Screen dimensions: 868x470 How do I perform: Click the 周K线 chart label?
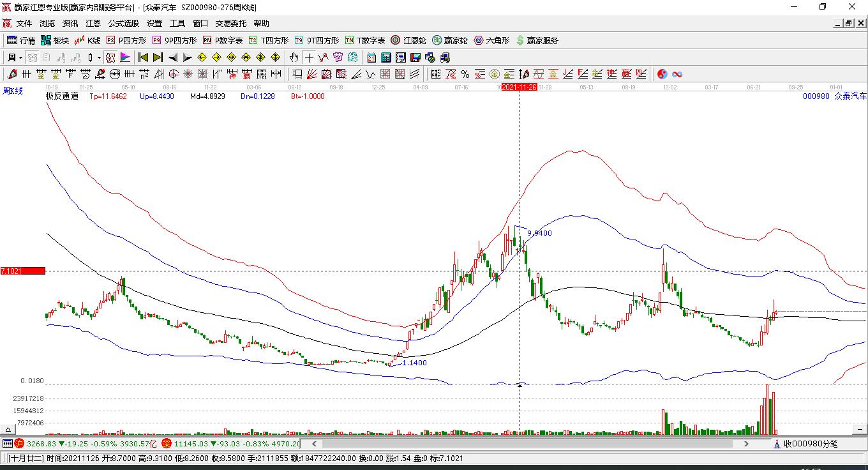[13, 91]
